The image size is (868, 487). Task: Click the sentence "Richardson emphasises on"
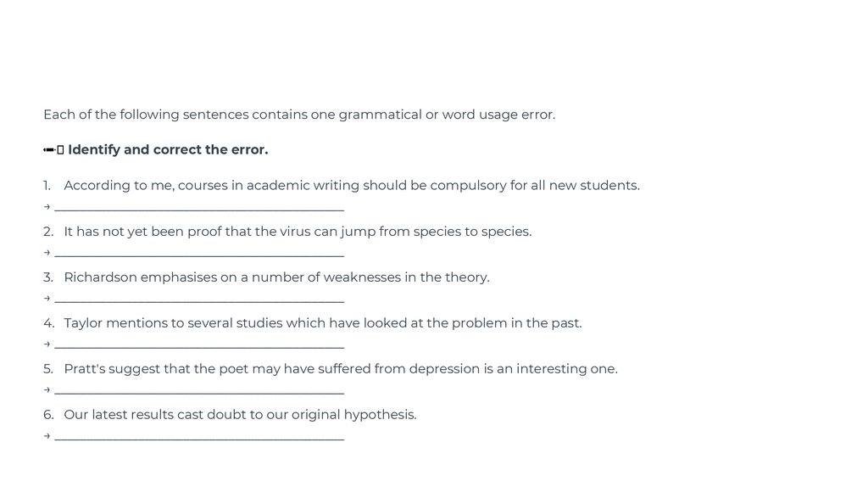point(276,277)
